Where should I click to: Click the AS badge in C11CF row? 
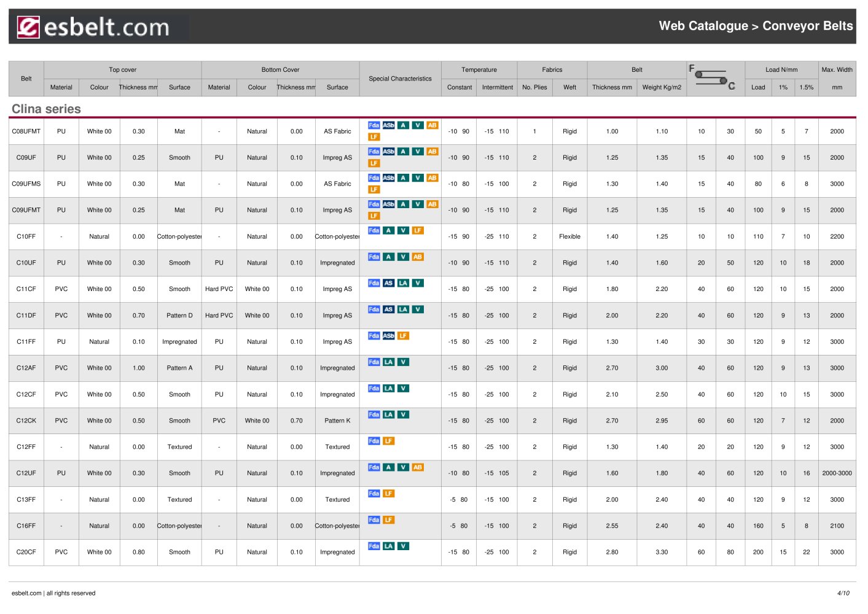388,283
